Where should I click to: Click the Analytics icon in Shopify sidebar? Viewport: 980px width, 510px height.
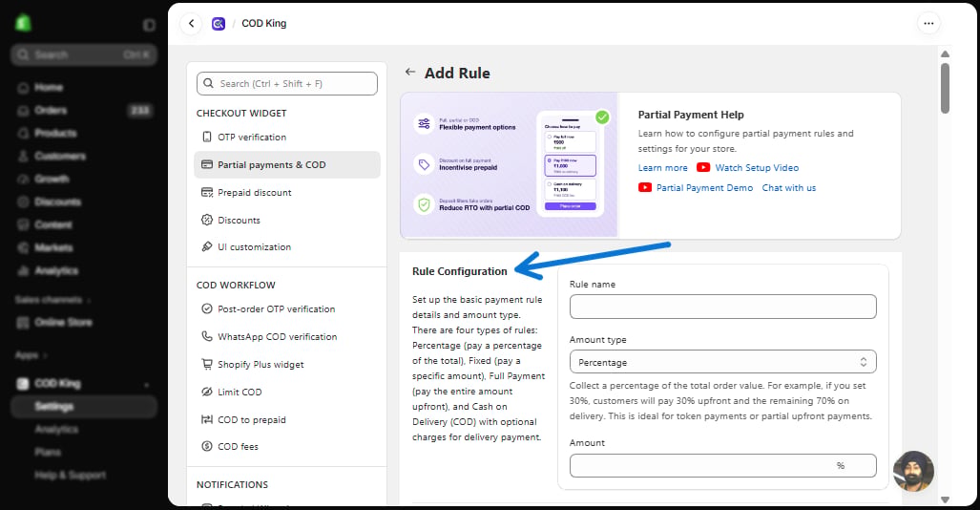(x=23, y=271)
